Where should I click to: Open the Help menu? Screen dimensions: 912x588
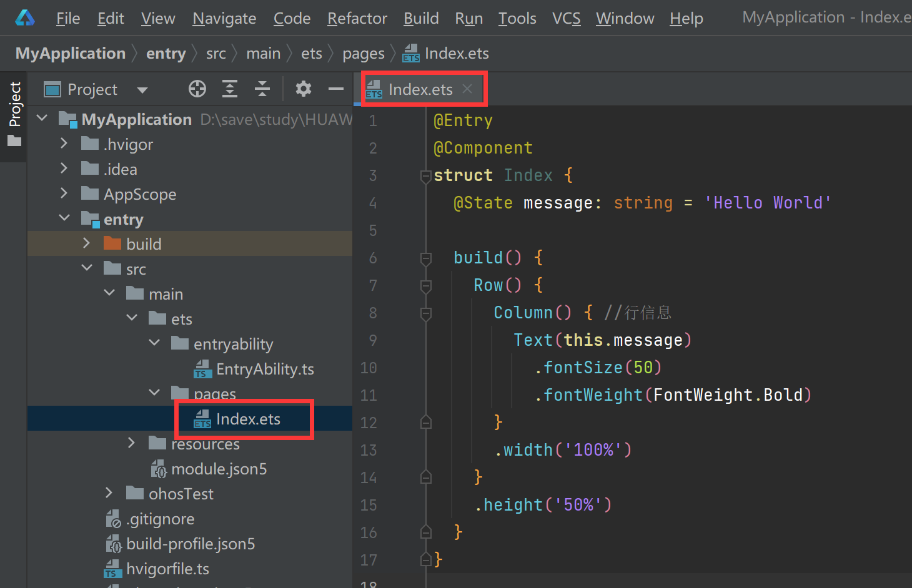coord(686,19)
